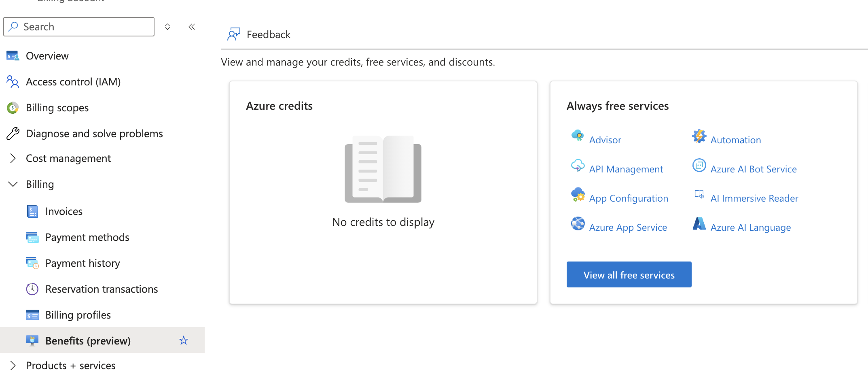Click the No credits to display message
868x370 pixels.
point(383,222)
